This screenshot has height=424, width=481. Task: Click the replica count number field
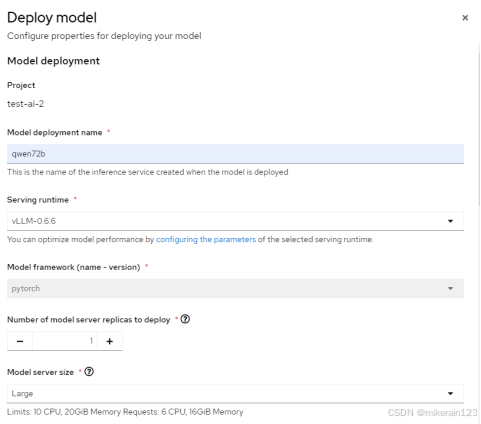tap(65, 341)
